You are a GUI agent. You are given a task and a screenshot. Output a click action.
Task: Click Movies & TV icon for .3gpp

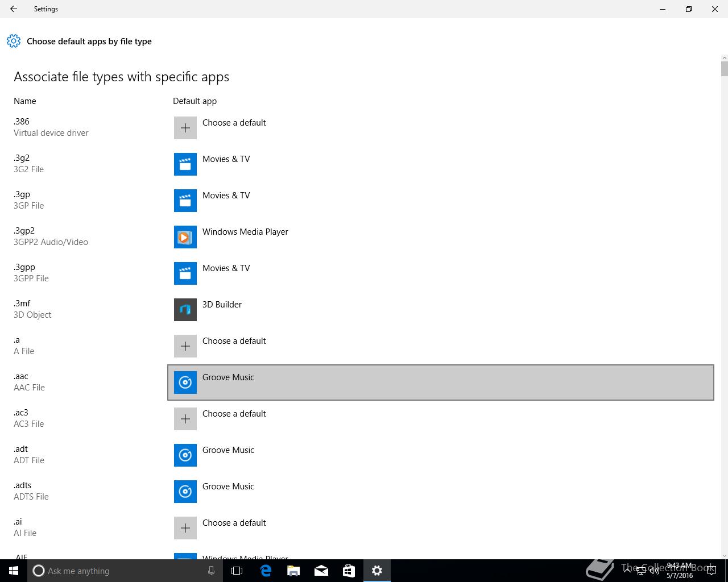coord(185,273)
